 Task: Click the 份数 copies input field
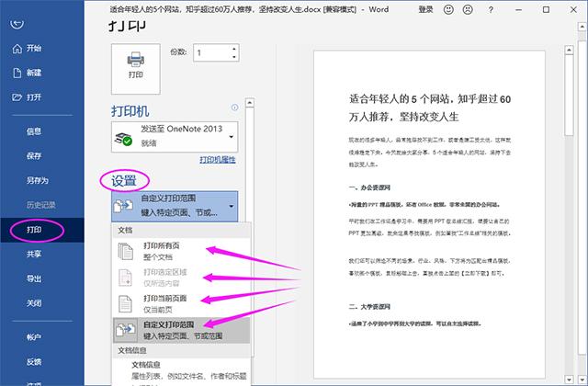click(212, 53)
